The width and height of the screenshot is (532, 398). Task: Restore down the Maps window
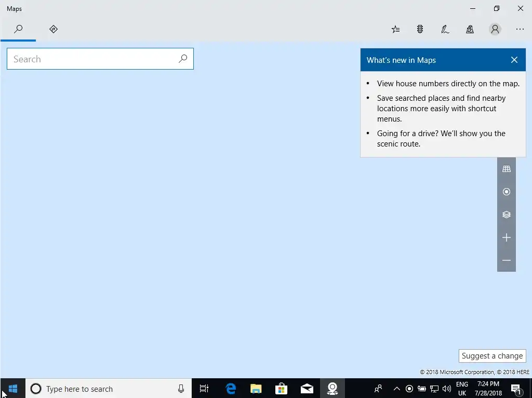(496, 8)
